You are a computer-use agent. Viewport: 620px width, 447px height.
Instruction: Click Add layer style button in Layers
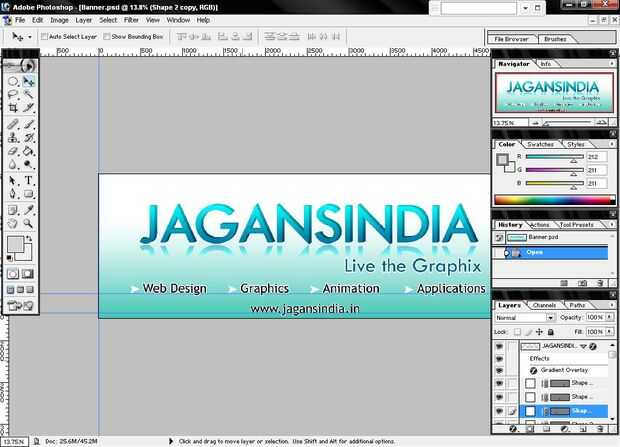tap(513, 429)
